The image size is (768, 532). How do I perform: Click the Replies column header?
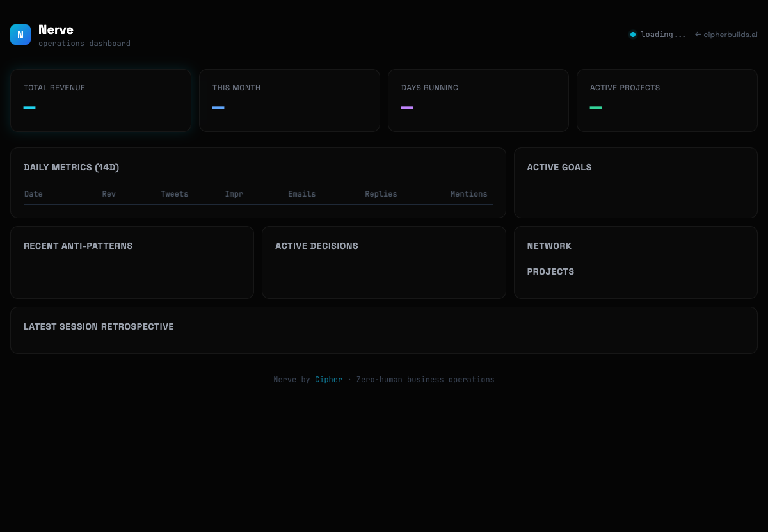pos(381,194)
